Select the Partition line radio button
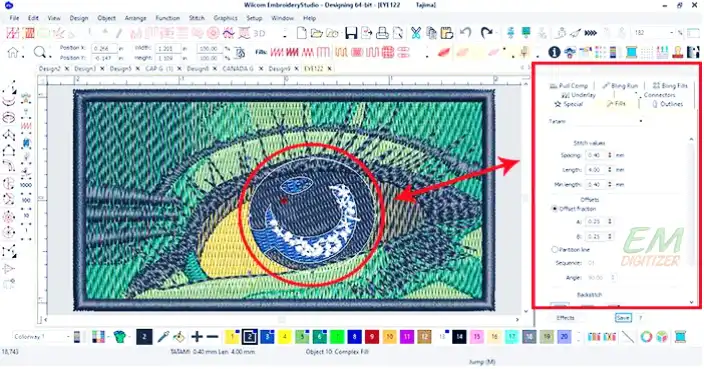This screenshot has height=369, width=704. (554, 250)
